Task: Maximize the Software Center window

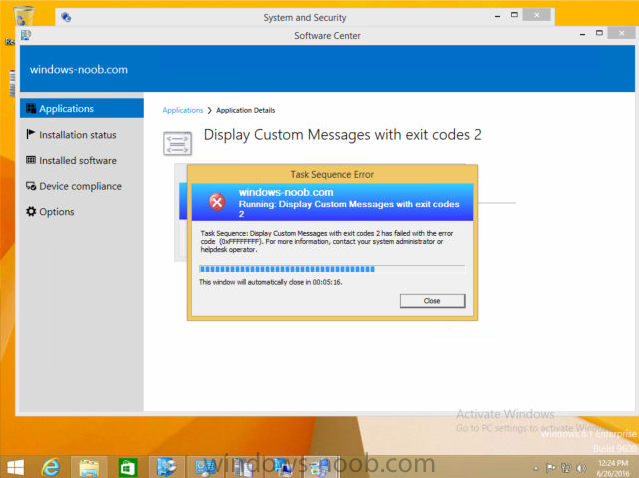Action: coord(599,33)
